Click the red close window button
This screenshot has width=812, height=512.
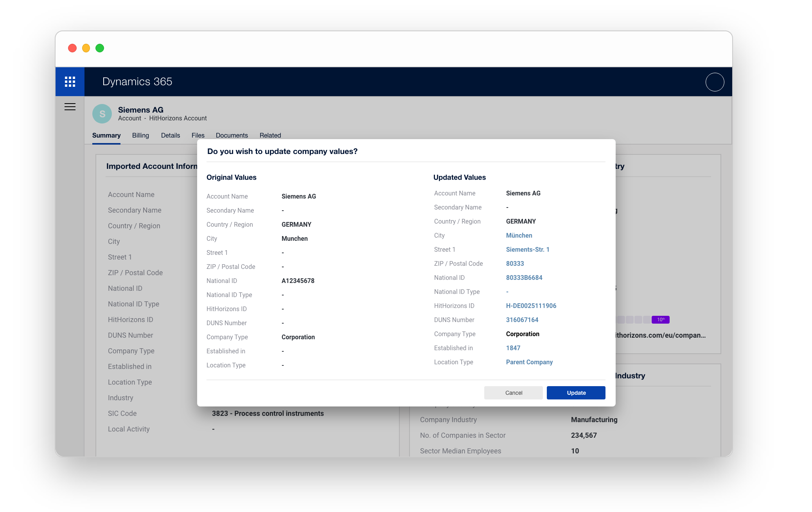tap(72, 48)
